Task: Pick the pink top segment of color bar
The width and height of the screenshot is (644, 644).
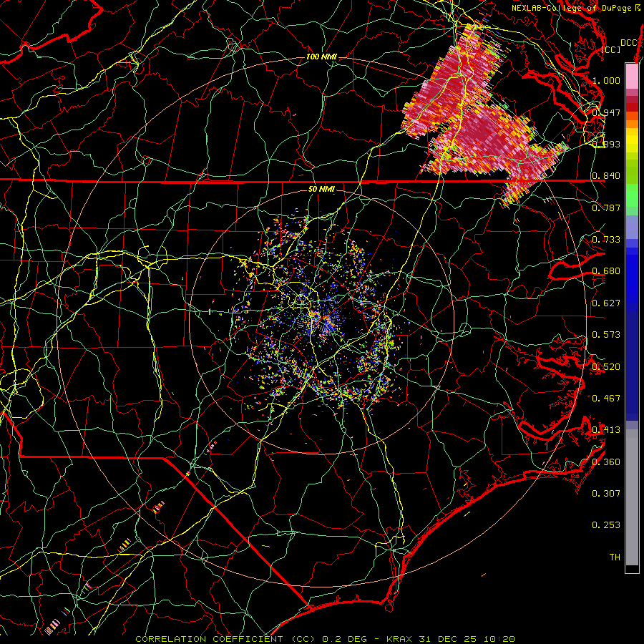Action: (632, 76)
